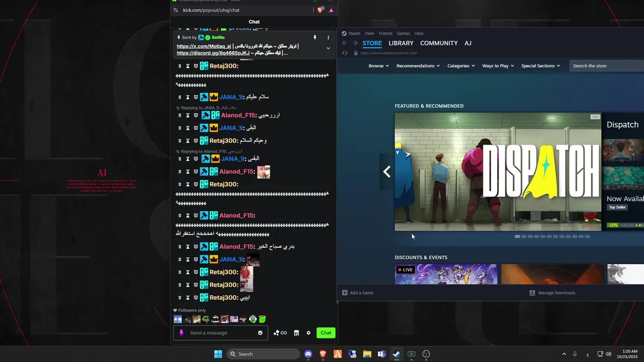Open the Kick shop icon
This screenshot has width=644, height=362.
[x=296, y=333]
